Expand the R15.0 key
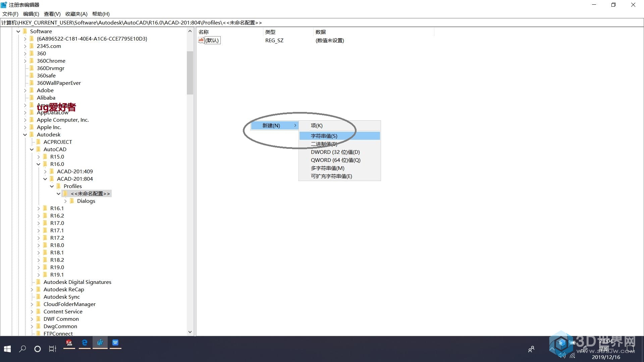Image resolution: width=644 pixels, height=362 pixels. pos(38,157)
